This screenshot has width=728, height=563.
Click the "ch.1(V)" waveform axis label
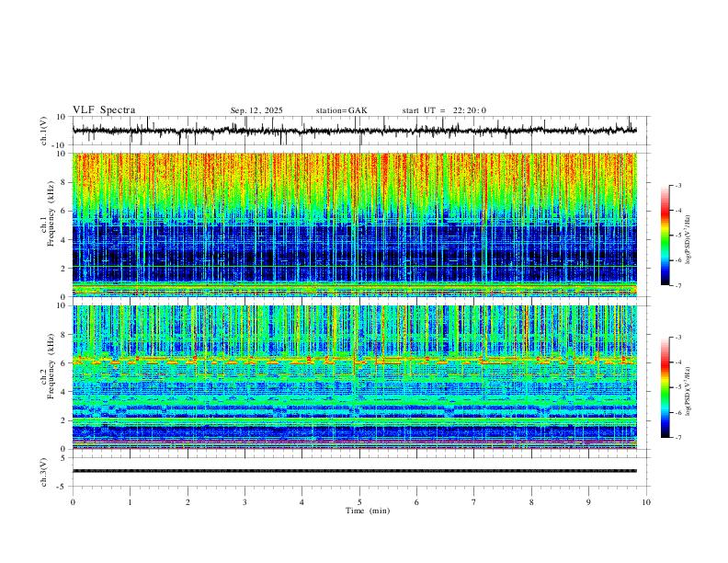click(x=45, y=131)
